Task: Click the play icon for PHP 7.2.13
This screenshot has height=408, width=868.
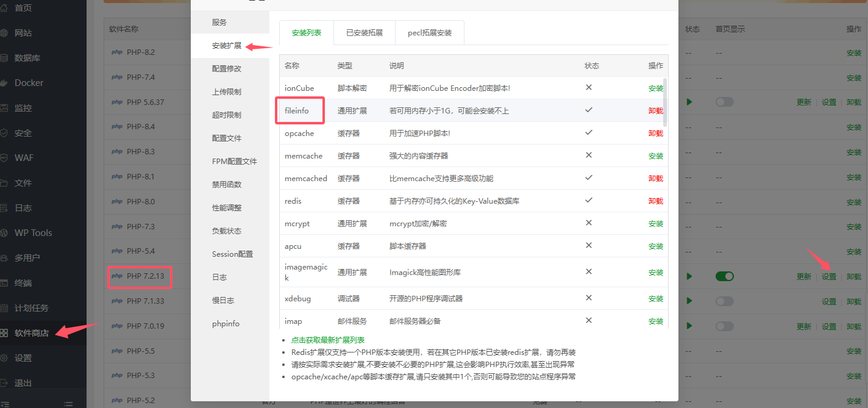Action: (x=689, y=276)
